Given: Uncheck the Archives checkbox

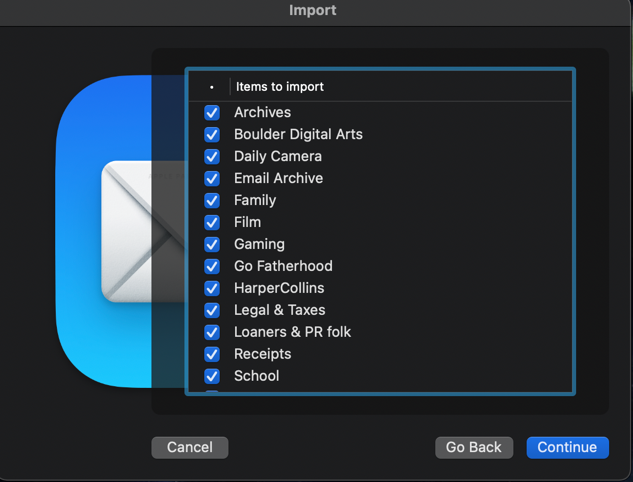Looking at the screenshot, I should point(212,113).
